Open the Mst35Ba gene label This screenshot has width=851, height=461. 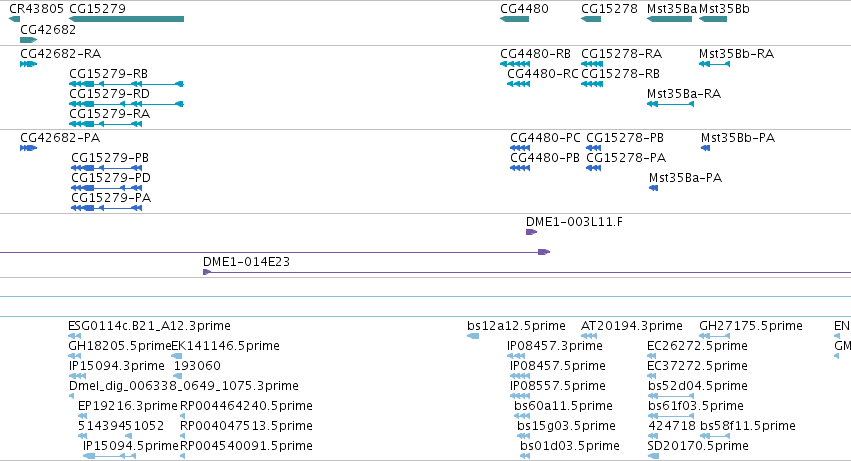pyautogui.click(x=672, y=9)
